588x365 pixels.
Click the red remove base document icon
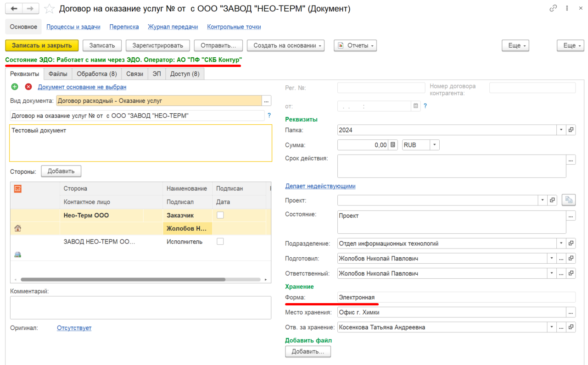(x=28, y=87)
